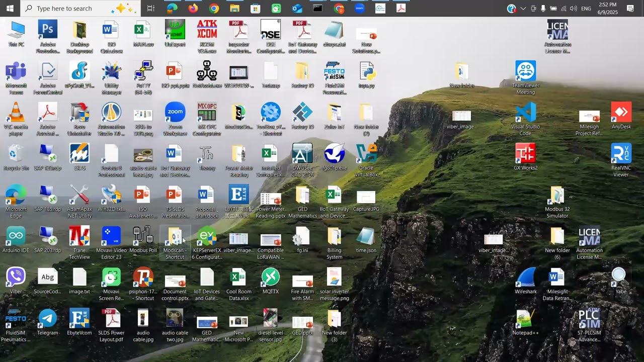Open RealVNC Viewer icon
This screenshot has width=644, height=362.
coord(621,160)
